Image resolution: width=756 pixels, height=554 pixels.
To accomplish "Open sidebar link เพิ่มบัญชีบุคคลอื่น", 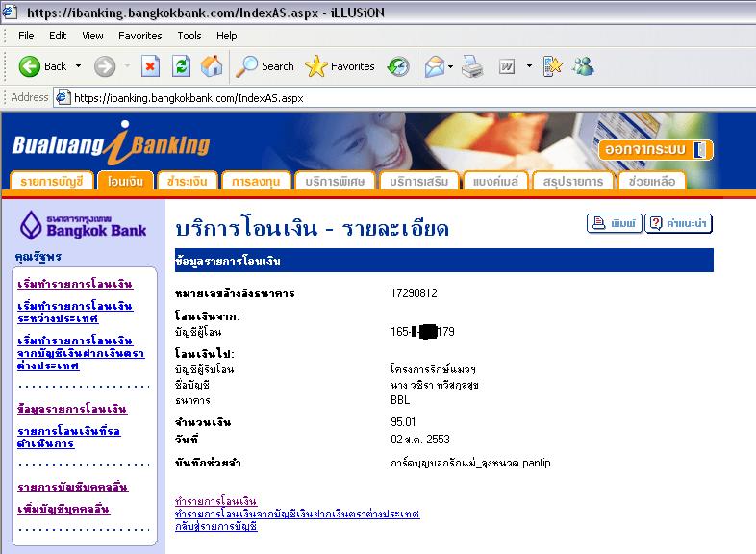I will tap(63, 509).
